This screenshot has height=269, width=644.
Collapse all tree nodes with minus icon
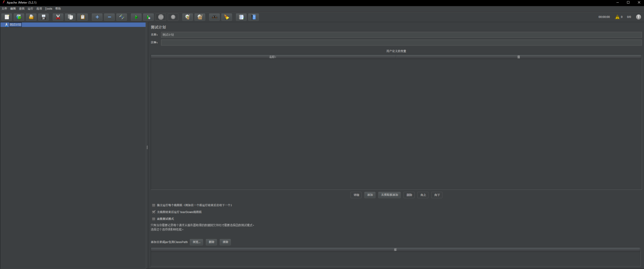(x=109, y=17)
